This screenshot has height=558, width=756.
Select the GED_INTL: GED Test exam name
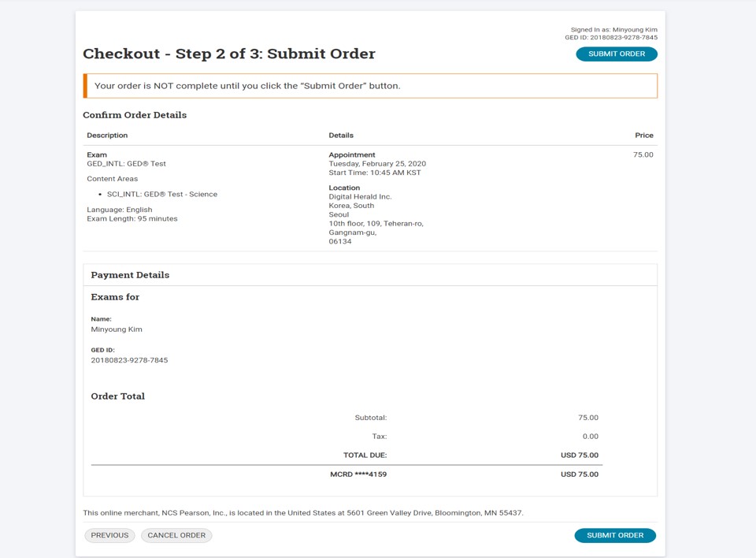pos(126,164)
